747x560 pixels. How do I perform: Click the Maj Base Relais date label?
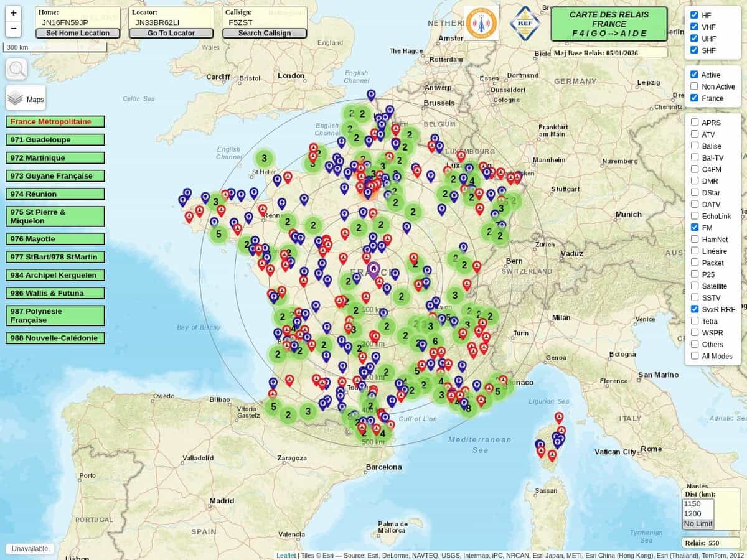click(x=609, y=53)
